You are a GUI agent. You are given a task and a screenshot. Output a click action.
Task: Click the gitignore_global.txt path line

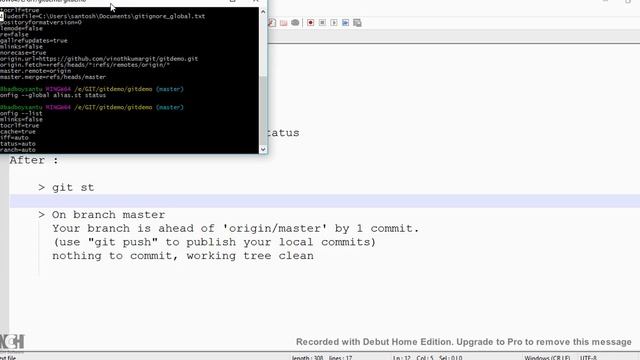point(102,16)
